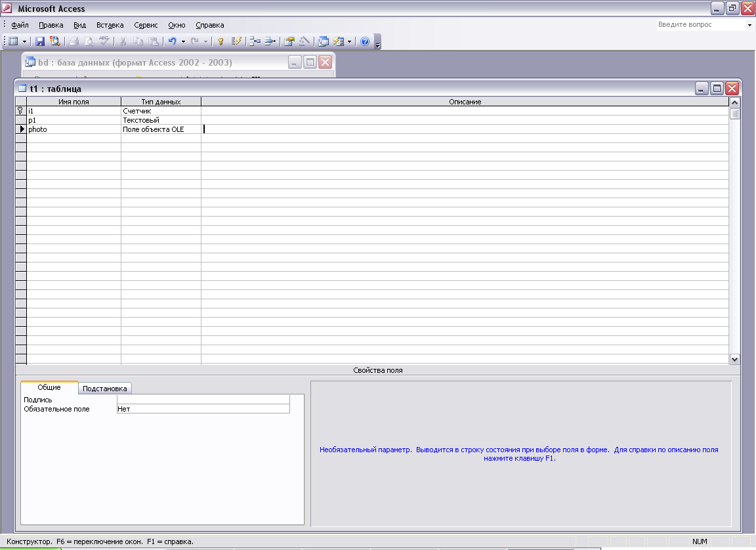The image size is (756, 550).
Task: Click the New Object AutoForm icon
Action: point(339,41)
